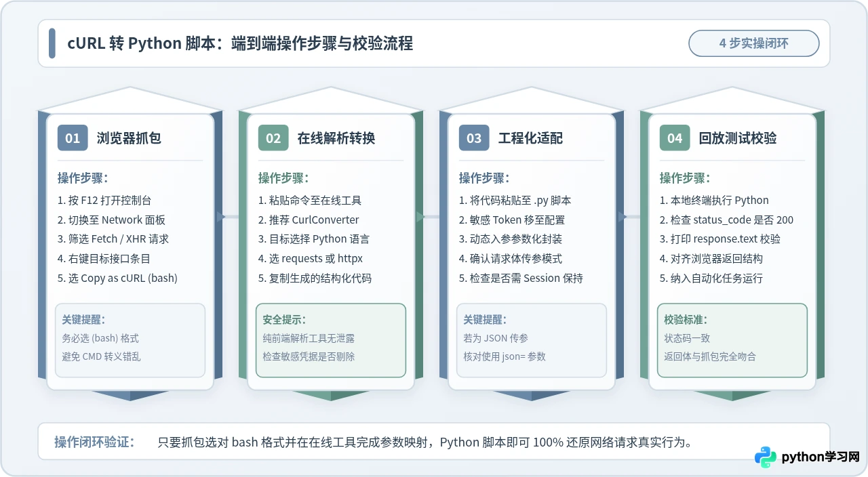Viewport: 868px width, 477px height.
Task: Click '1. 本地终端执行 Python'
Action: tap(714, 201)
